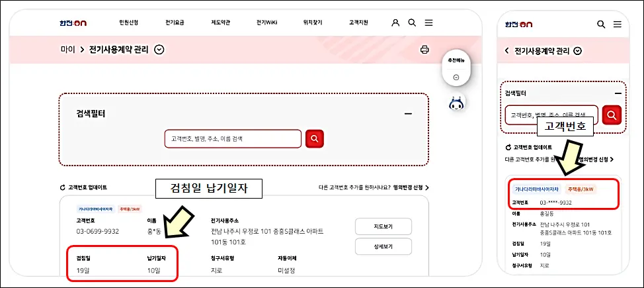The width and height of the screenshot is (644, 288).
Task: Click the 고객번호 업데이트 refresh icon on desktop
Action: click(63, 187)
